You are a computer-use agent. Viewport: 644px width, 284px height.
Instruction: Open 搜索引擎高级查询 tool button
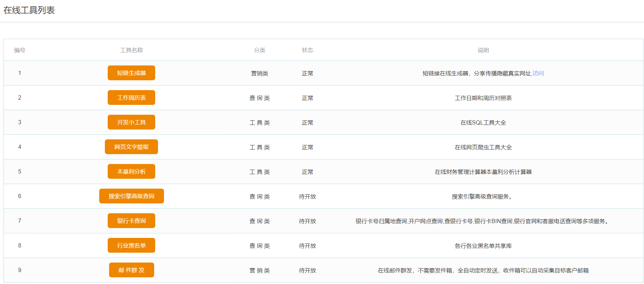click(x=131, y=196)
